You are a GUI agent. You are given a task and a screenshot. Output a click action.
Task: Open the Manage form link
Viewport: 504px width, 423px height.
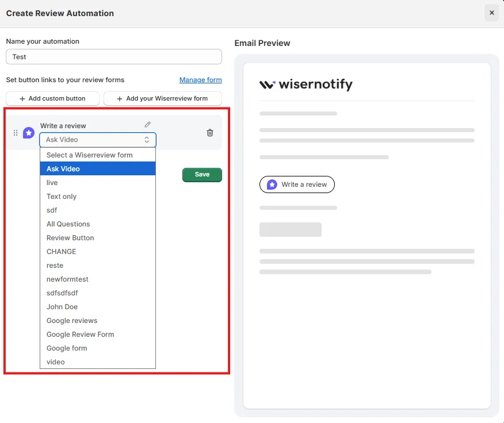tap(200, 80)
